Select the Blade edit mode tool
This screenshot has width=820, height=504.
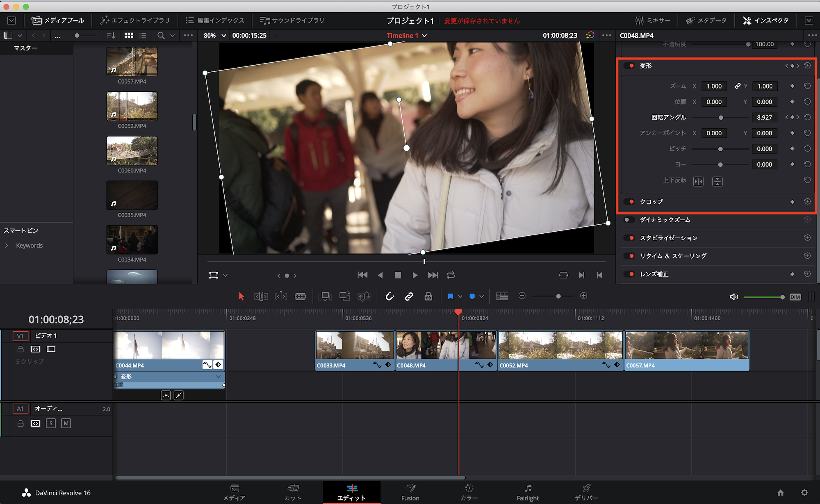pos(300,296)
